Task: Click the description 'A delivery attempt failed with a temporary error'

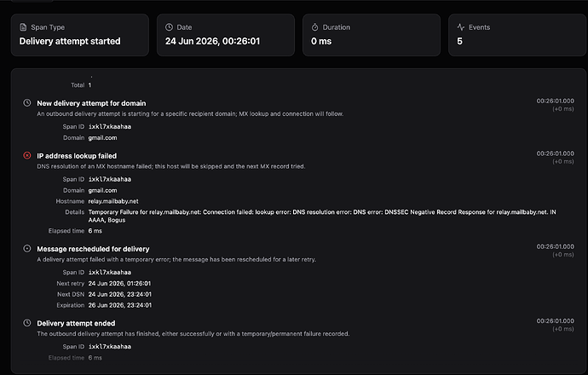Action: coord(176,259)
